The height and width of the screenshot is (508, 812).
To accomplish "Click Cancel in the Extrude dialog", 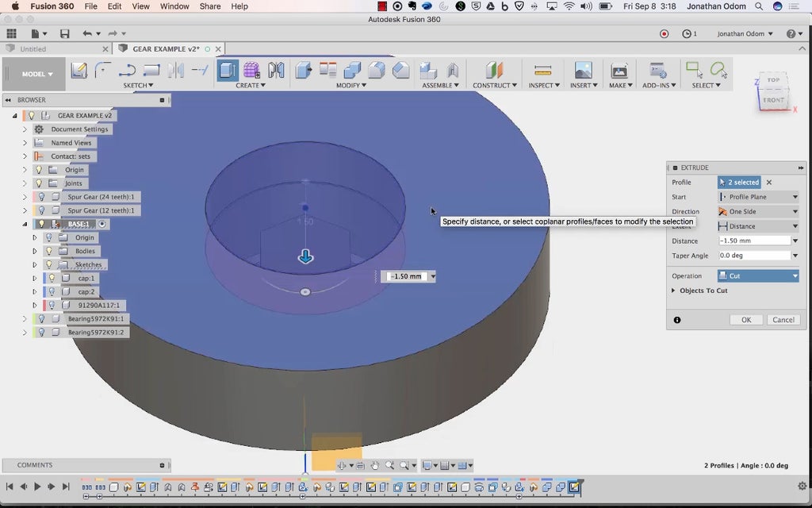I will (x=783, y=320).
